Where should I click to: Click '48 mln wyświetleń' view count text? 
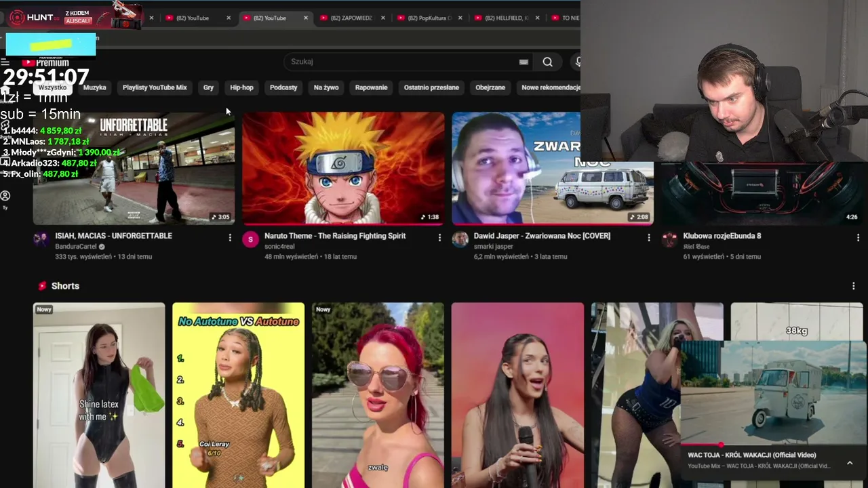tap(292, 257)
